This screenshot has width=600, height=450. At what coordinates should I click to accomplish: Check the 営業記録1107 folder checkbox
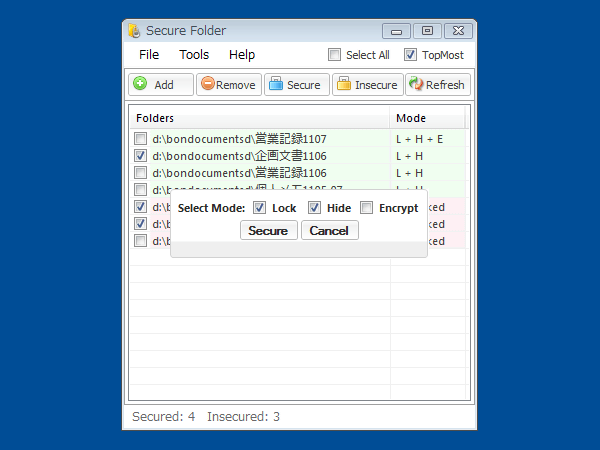pyautogui.click(x=140, y=139)
